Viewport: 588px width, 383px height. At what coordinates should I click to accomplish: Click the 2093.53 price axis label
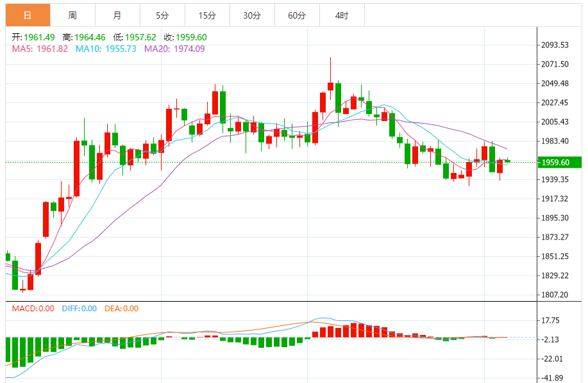point(555,45)
